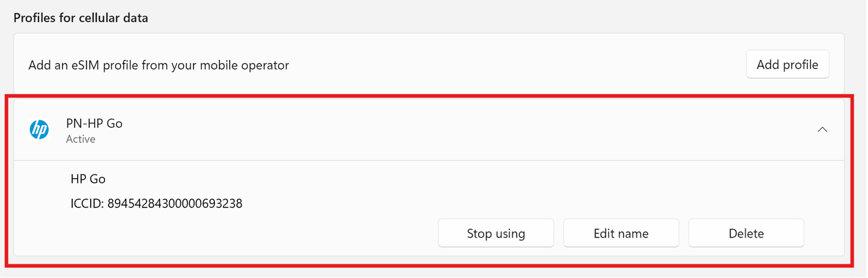Click the ICCID number 8945428430000693238
This screenshot has height=278, width=868.
tap(175, 204)
